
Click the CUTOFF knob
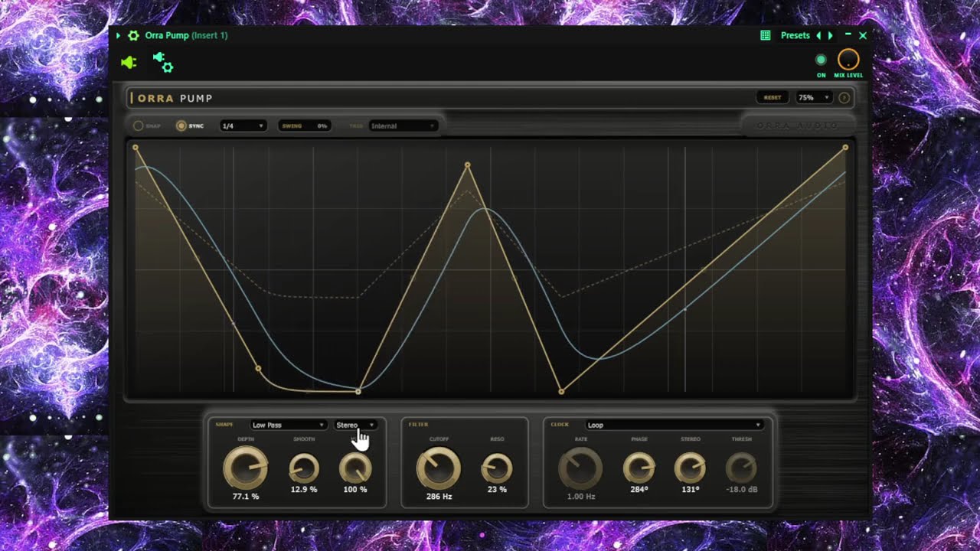tap(439, 468)
